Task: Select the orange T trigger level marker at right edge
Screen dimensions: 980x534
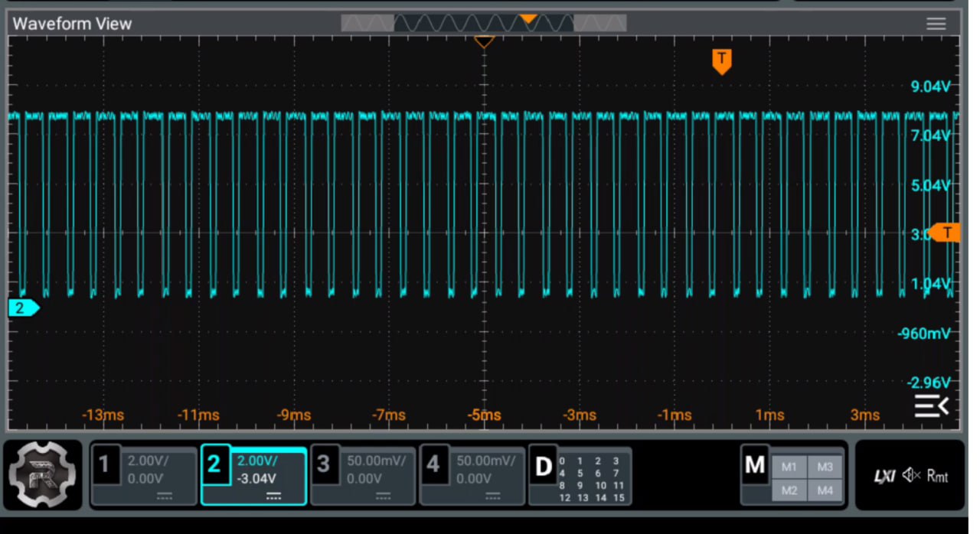Action: tap(946, 232)
